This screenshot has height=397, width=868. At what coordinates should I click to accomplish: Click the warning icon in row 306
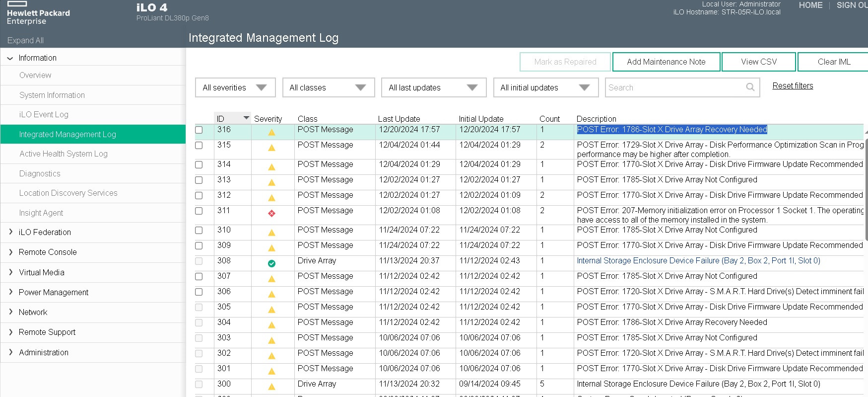click(x=271, y=294)
